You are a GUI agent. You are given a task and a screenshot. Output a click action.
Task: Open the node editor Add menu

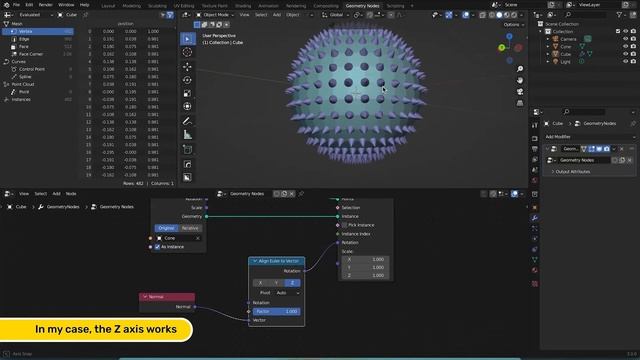coord(56,194)
